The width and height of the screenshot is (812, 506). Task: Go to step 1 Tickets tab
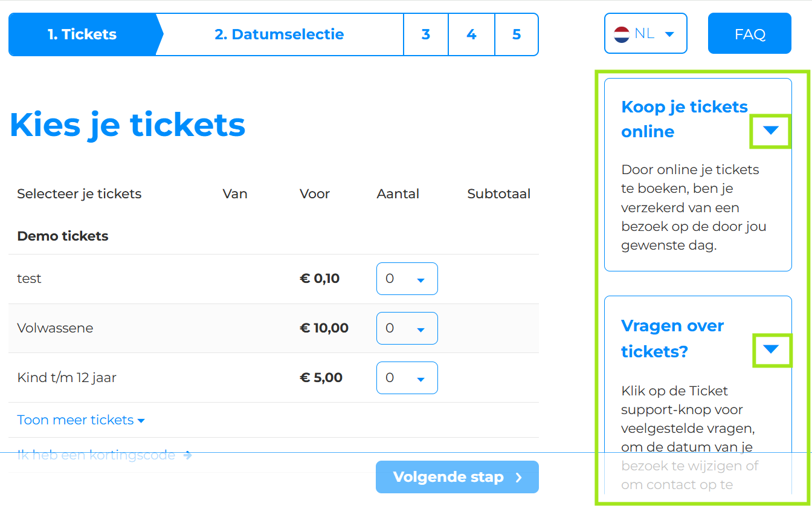tap(82, 34)
